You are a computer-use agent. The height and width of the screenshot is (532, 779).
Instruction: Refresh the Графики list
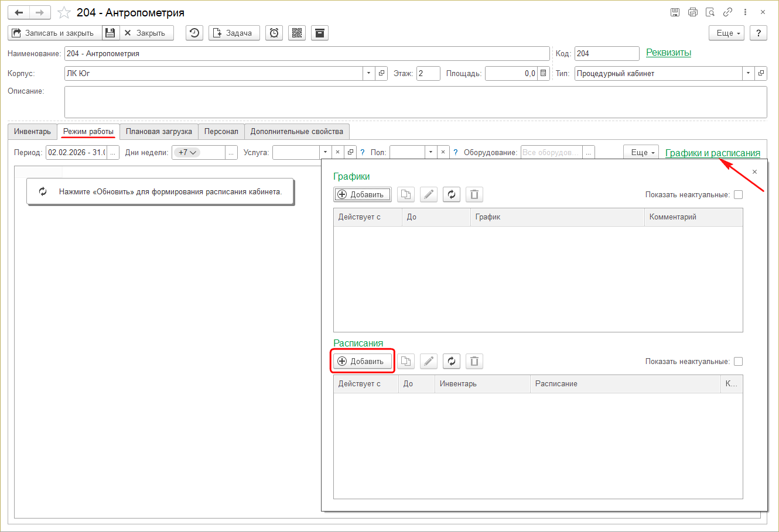(452, 194)
